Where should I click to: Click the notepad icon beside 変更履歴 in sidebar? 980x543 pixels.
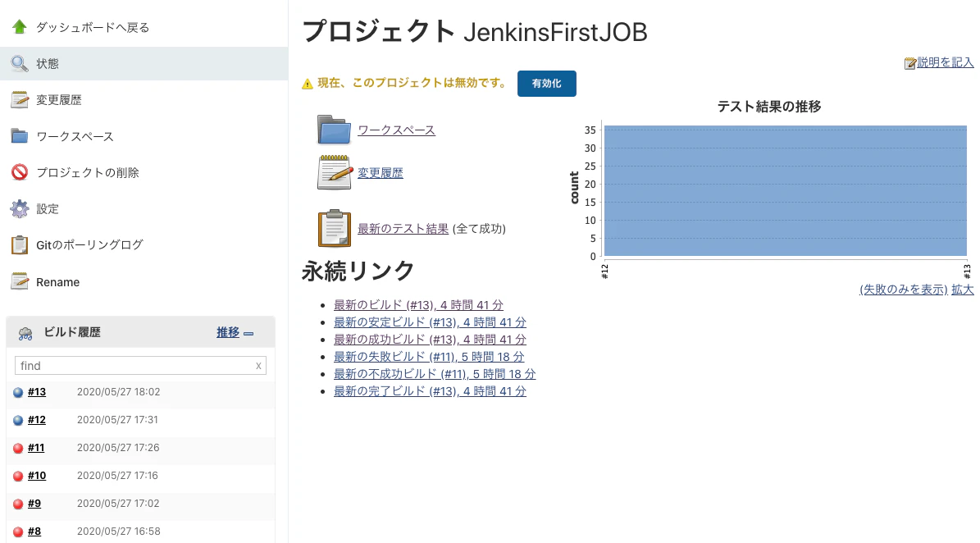tap(20, 99)
